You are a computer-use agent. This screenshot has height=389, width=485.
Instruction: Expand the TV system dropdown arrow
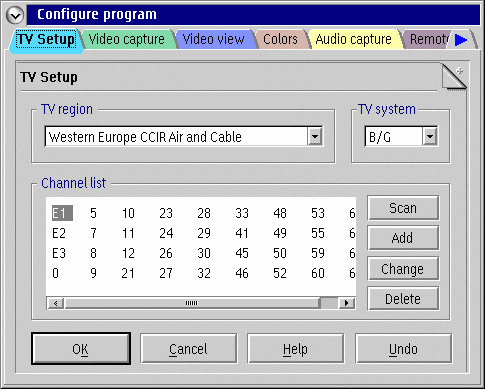point(430,136)
